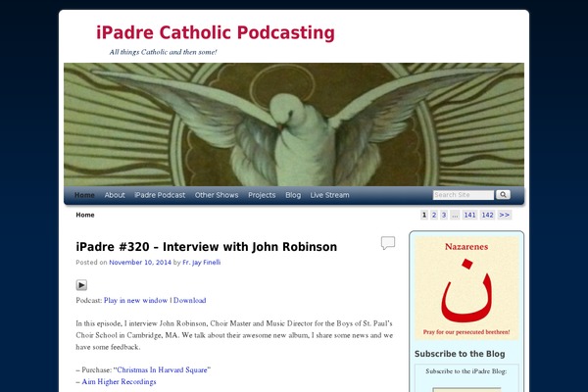The image size is (588, 392).
Task: Open the Projects menu item
Action: coord(262,195)
